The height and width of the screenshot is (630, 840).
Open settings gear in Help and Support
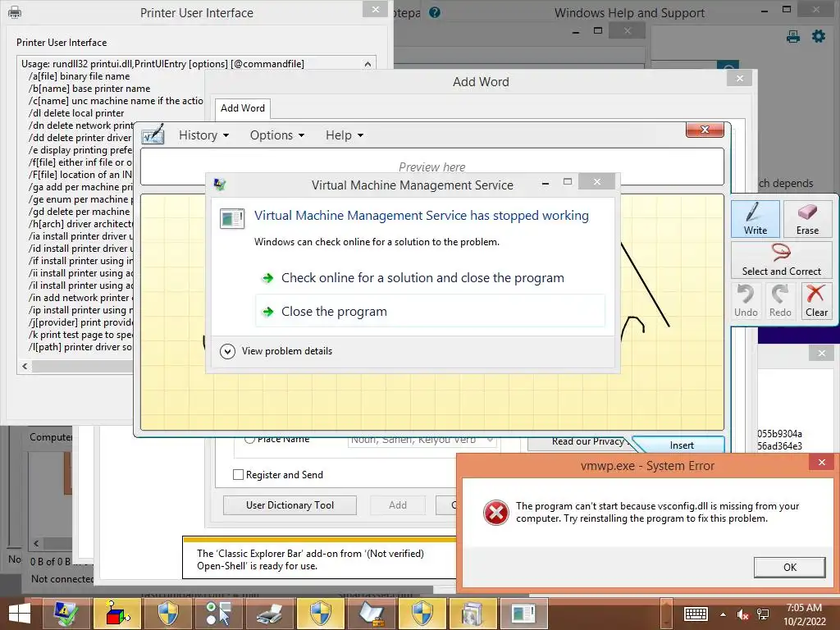(x=819, y=36)
